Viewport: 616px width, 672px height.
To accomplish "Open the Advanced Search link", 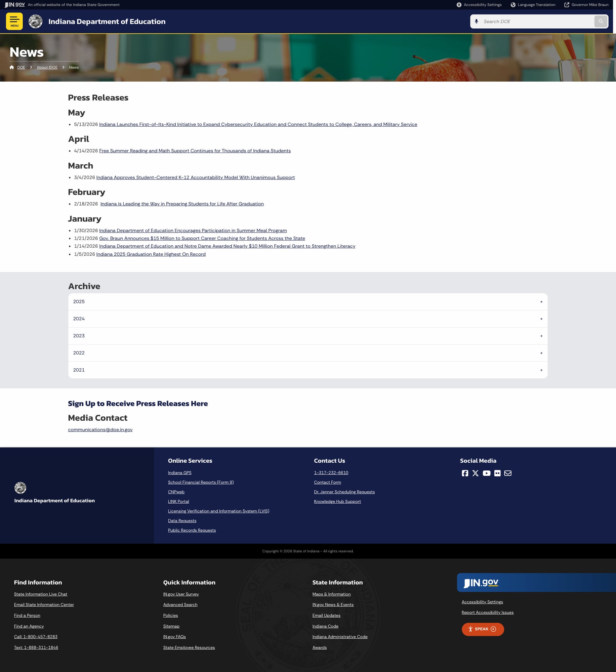I will click(180, 605).
